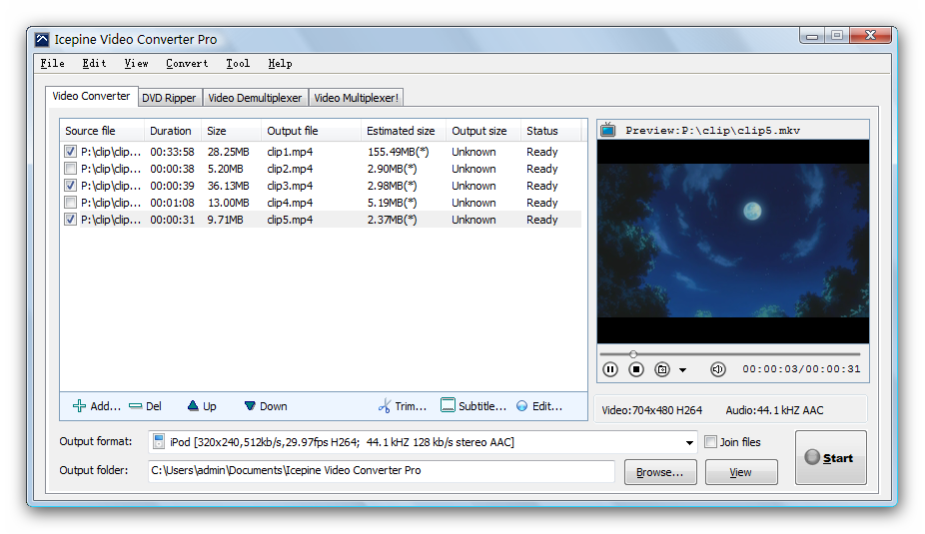Pause the preview playback
The width and height of the screenshot is (925, 534).
tap(610, 369)
